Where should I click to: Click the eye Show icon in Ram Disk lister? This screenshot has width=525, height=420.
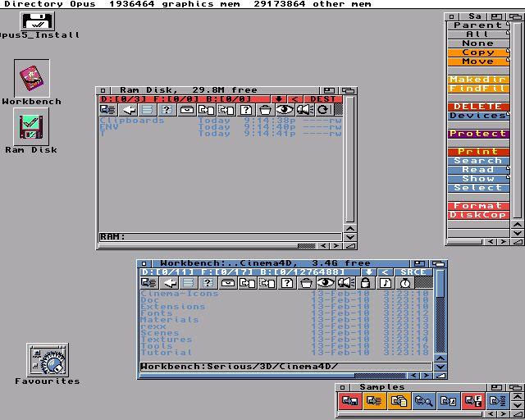click(285, 110)
